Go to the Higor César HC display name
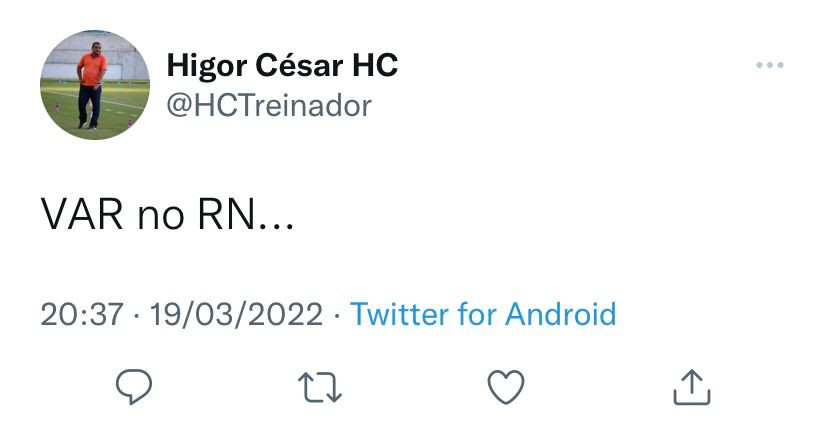Viewport: 828px width, 443px height. pos(282,65)
